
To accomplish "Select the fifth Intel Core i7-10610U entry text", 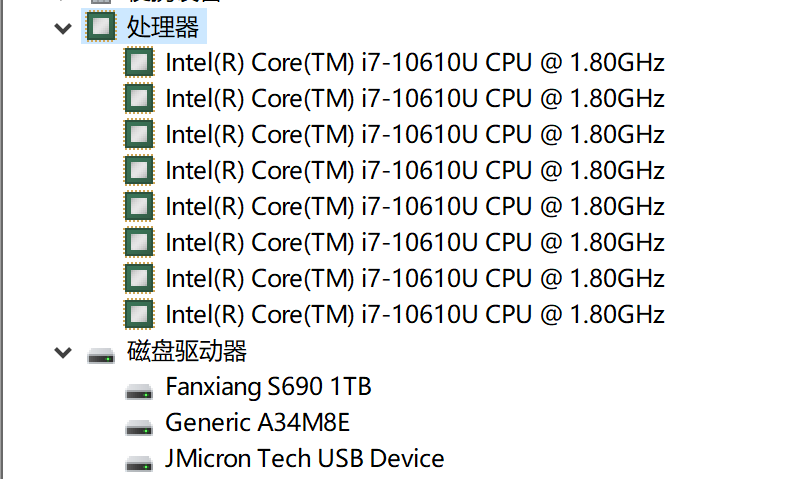I will click(415, 207).
